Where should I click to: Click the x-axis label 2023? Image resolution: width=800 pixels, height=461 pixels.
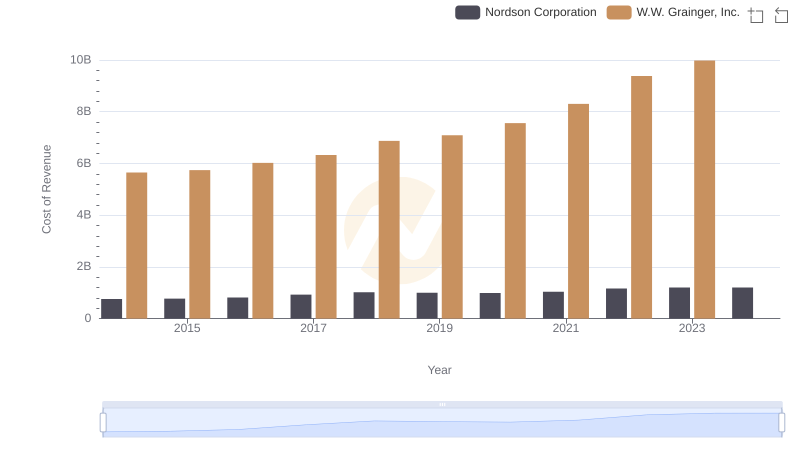click(x=692, y=328)
